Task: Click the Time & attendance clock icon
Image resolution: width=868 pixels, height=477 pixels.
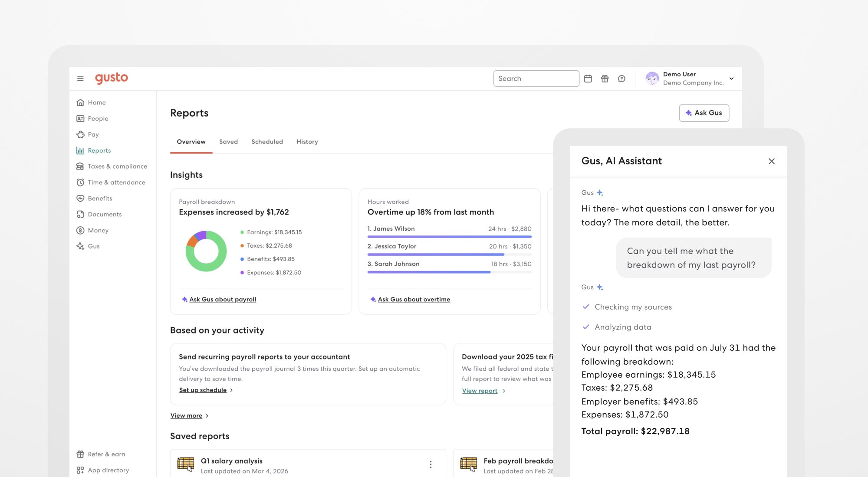Action: (x=80, y=183)
